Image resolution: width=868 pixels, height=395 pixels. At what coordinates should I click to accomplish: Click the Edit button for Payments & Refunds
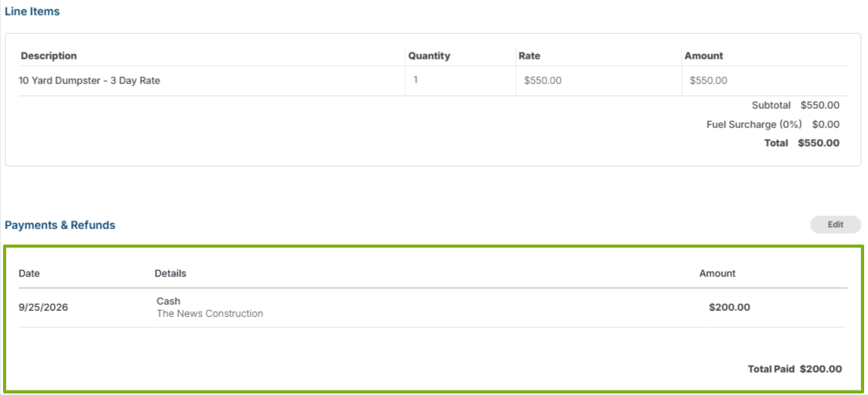coord(836,225)
